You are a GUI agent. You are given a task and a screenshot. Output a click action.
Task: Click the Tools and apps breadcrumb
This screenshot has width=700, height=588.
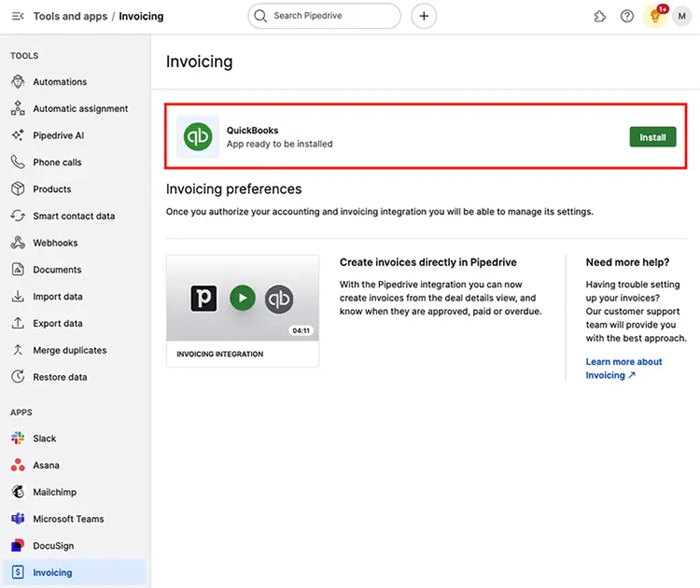tap(71, 16)
